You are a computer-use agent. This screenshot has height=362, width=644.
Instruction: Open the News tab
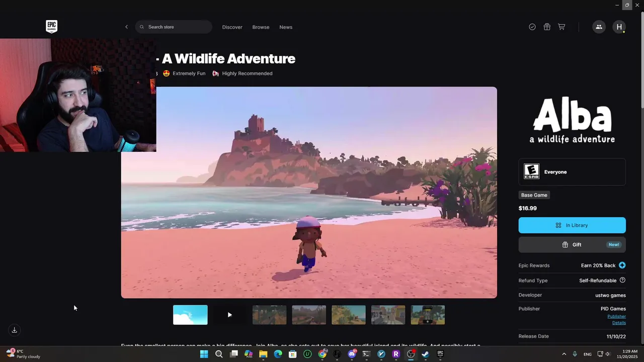(x=286, y=27)
